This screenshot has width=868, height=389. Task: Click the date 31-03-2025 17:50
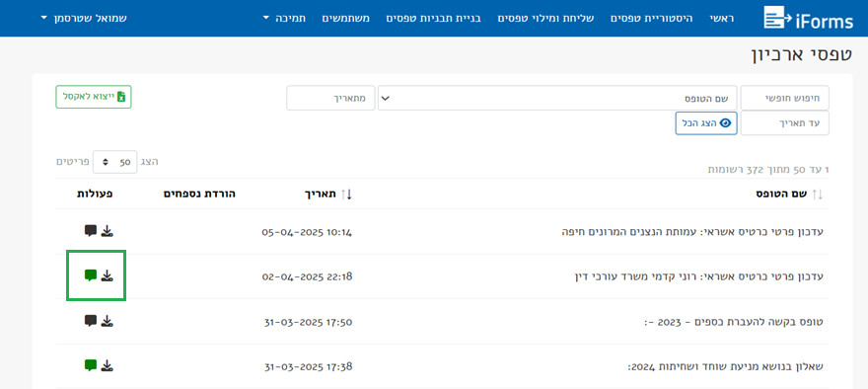309,322
